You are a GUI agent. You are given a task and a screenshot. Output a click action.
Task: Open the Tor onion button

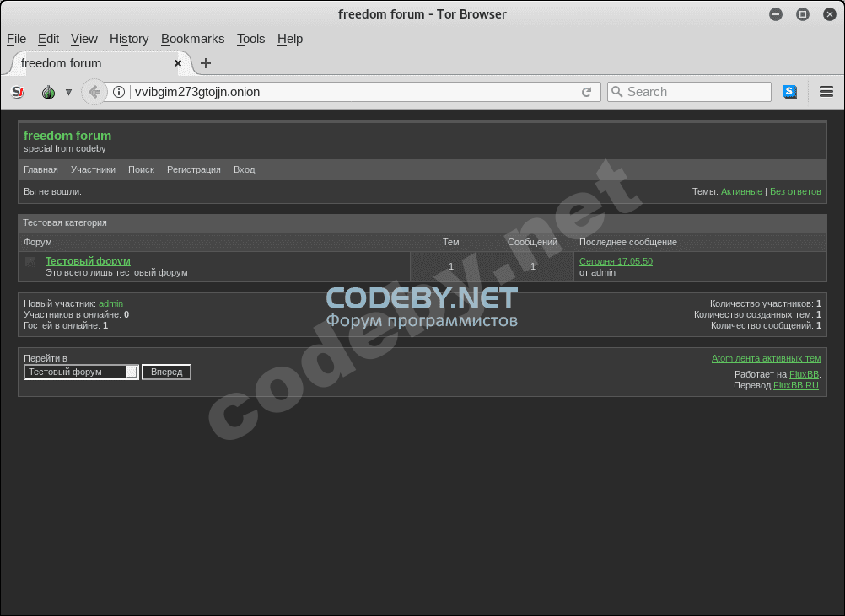tap(49, 92)
